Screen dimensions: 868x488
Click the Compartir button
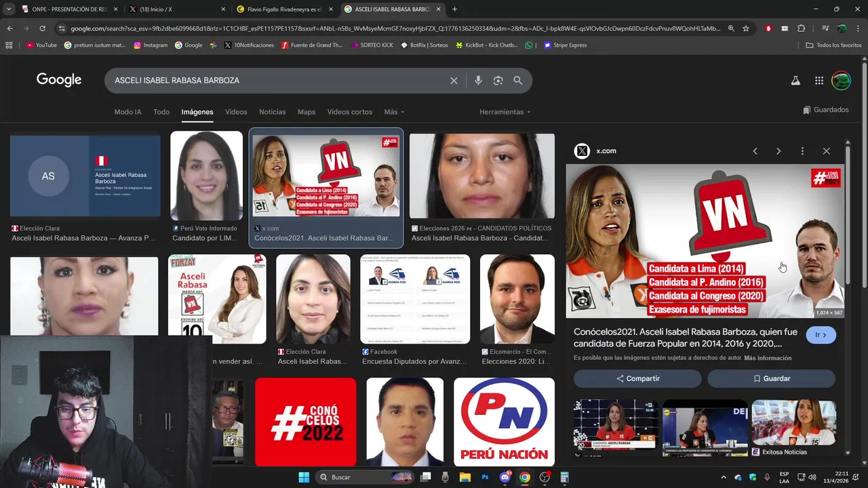tap(637, 378)
